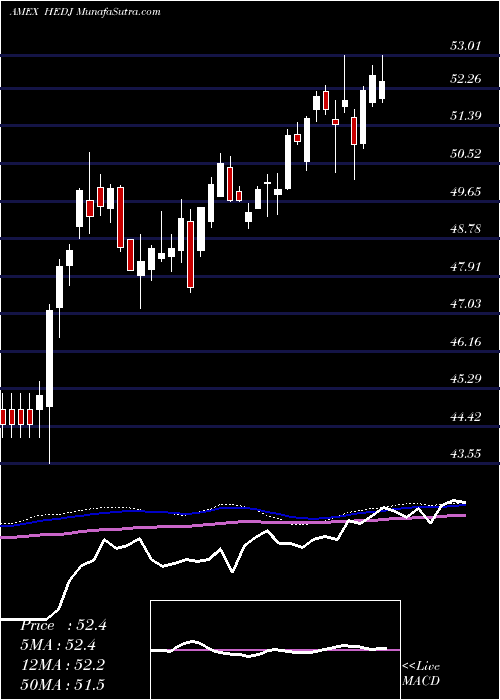Click the 46.16 price axis label
The height and width of the screenshot is (700, 500).
tap(466, 342)
